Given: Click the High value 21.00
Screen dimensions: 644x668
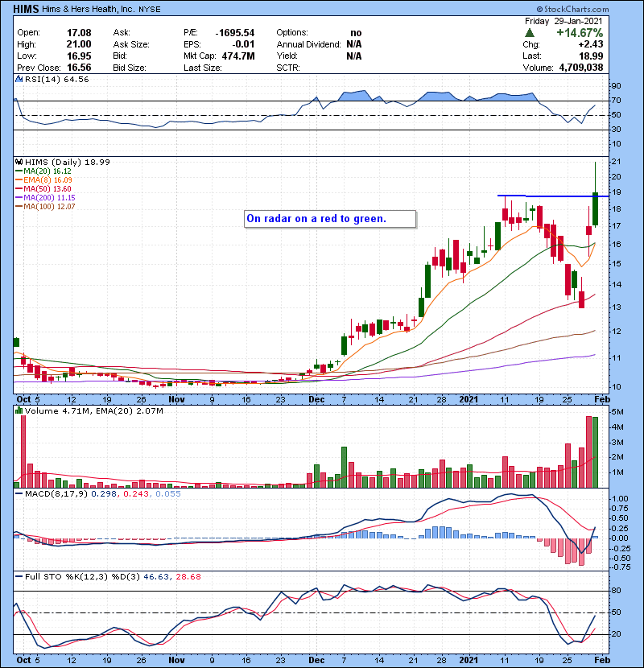Looking at the screenshot, I should click(79, 44).
